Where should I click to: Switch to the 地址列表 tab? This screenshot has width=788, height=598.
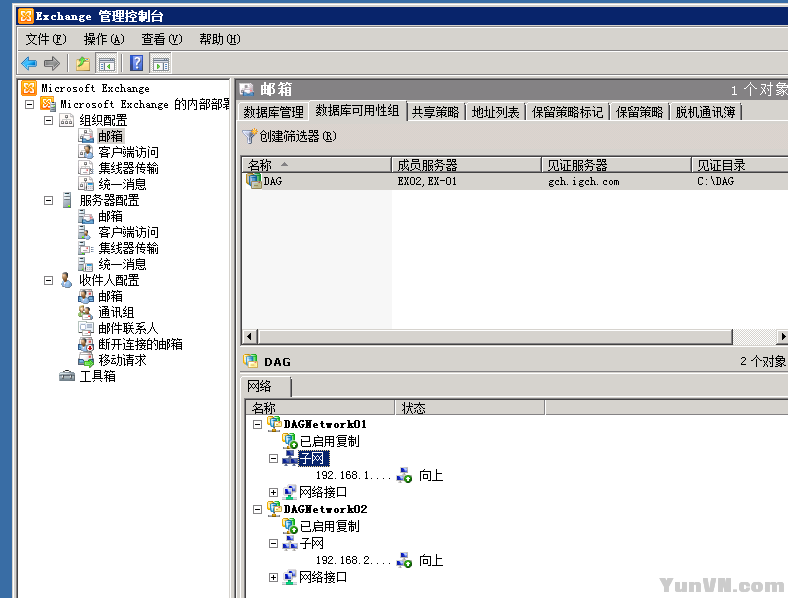(x=495, y=112)
